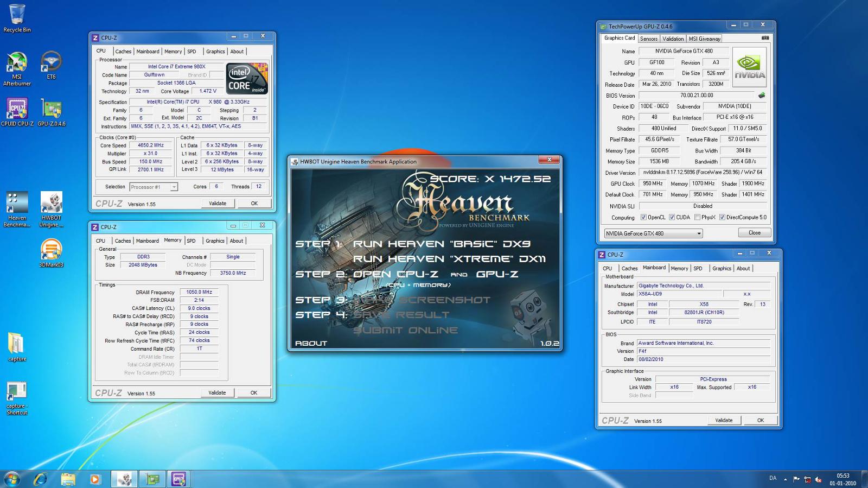The width and height of the screenshot is (868, 488).
Task: Click the GPU-Z camera screenshot icon
Action: coord(765,38)
